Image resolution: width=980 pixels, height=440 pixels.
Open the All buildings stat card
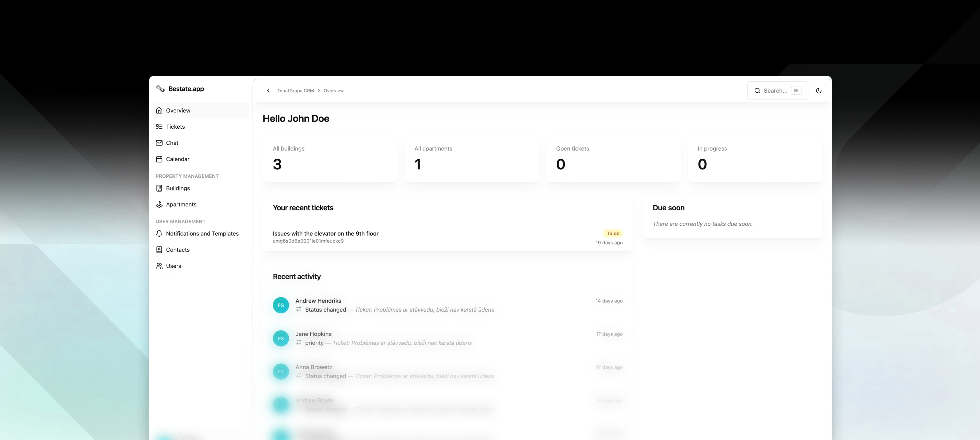pyautogui.click(x=330, y=159)
